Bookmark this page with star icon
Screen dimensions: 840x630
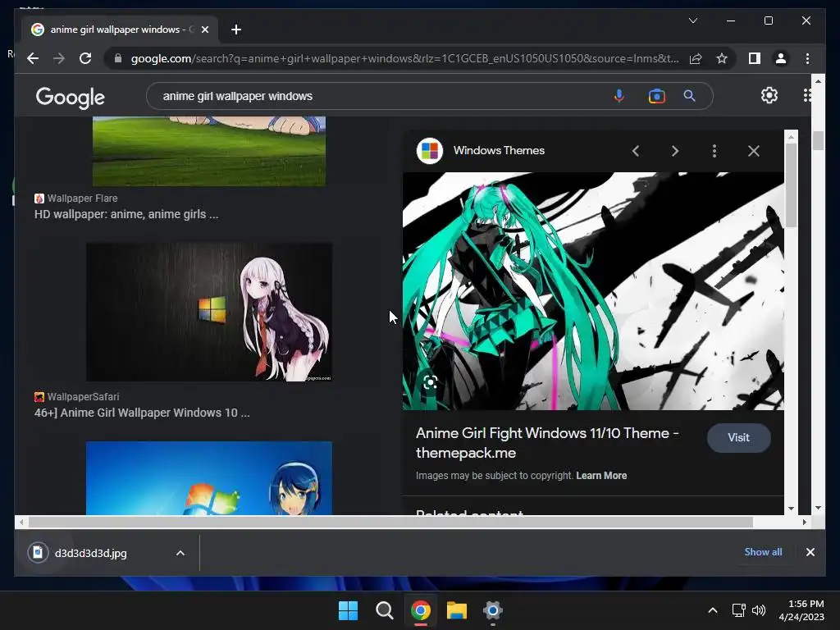pyautogui.click(x=722, y=58)
